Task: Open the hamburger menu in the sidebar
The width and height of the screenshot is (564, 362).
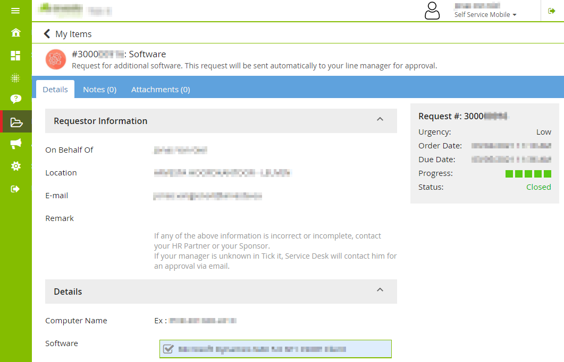Action: click(x=15, y=11)
